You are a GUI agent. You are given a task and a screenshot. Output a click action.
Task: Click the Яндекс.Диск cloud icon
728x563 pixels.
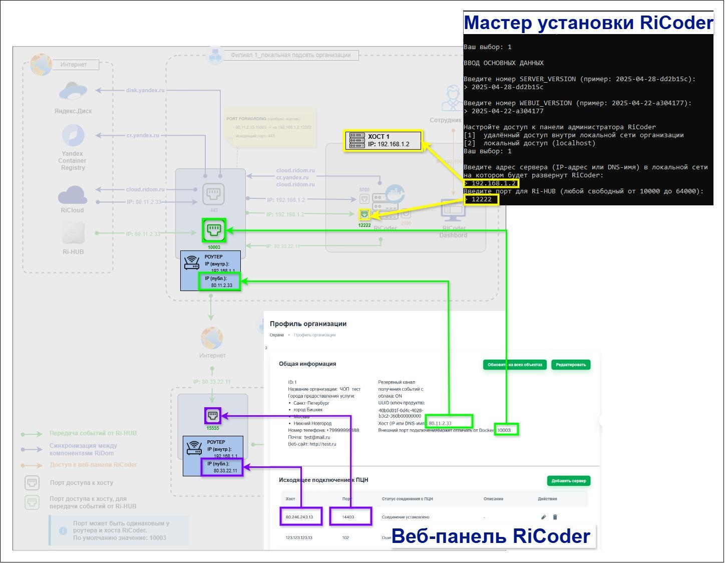(x=73, y=92)
